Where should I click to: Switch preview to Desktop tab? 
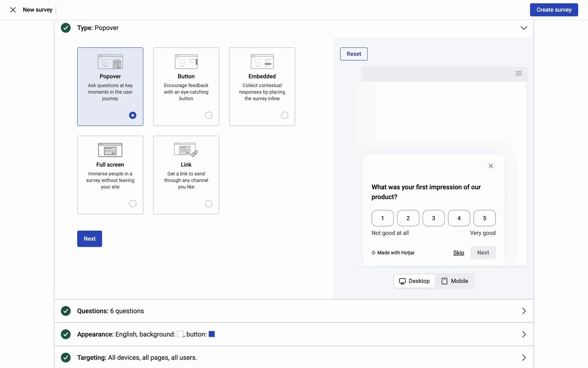point(414,281)
